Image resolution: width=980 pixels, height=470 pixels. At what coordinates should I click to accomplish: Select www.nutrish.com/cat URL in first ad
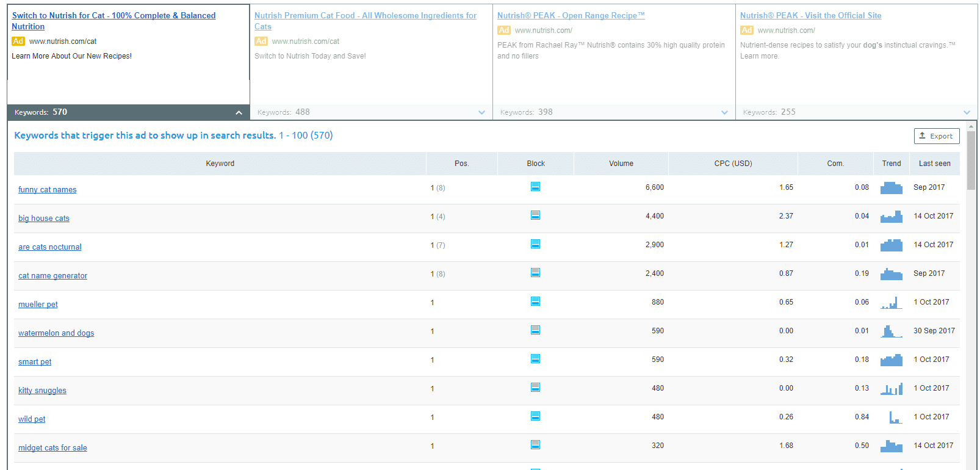pos(63,42)
